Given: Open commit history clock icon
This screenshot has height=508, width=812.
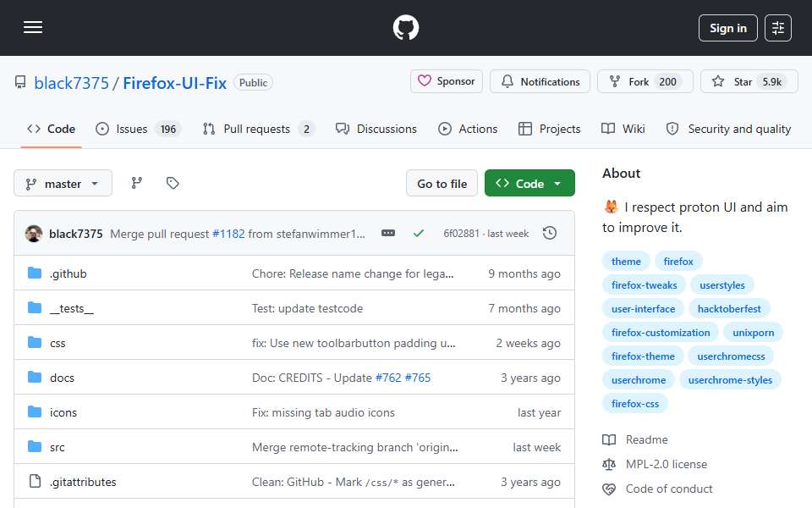Looking at the screenshot, I should coord(550,234).
